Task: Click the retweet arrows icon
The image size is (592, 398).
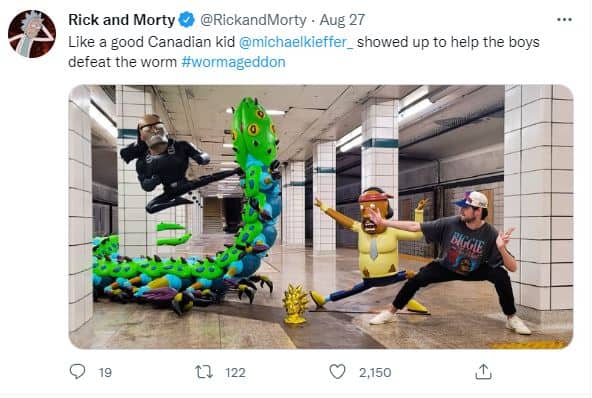Action: pyautogui.click(x=204, y=372)
